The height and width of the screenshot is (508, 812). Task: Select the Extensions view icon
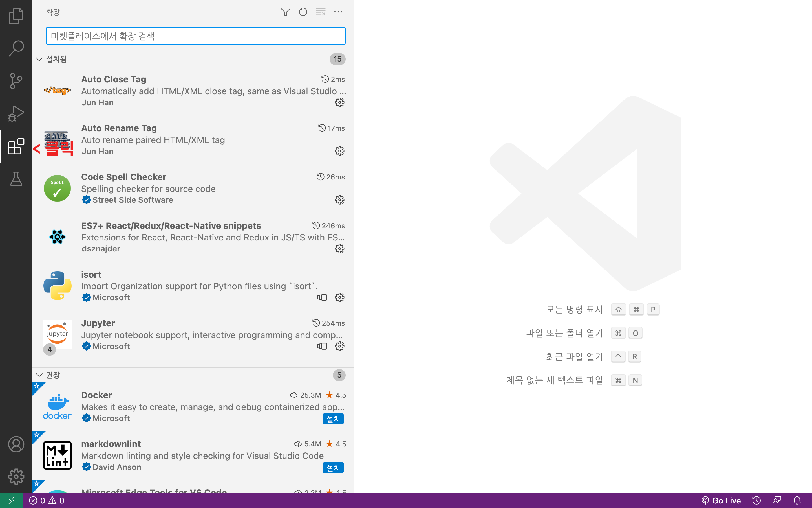click(x=16, y=146)
